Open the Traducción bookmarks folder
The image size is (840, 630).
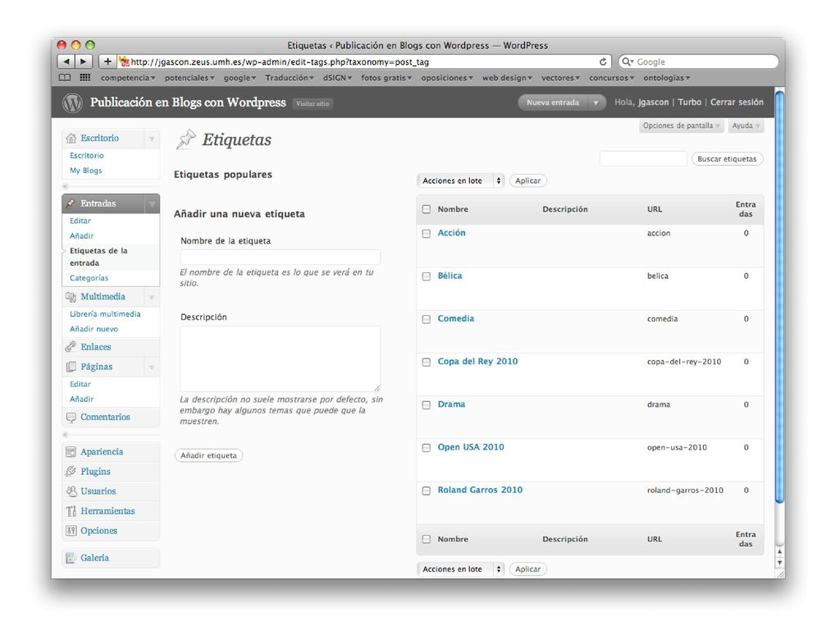[x=290, y=78]
